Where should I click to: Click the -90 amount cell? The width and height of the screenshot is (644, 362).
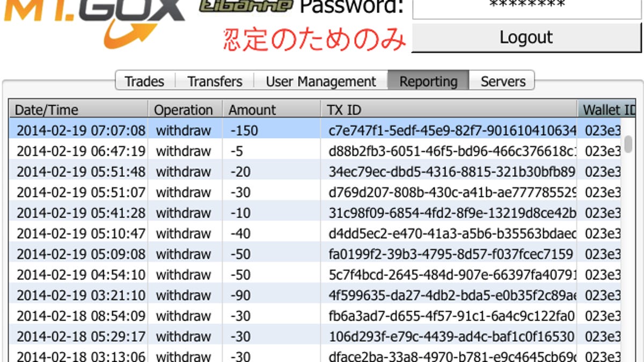241,295
